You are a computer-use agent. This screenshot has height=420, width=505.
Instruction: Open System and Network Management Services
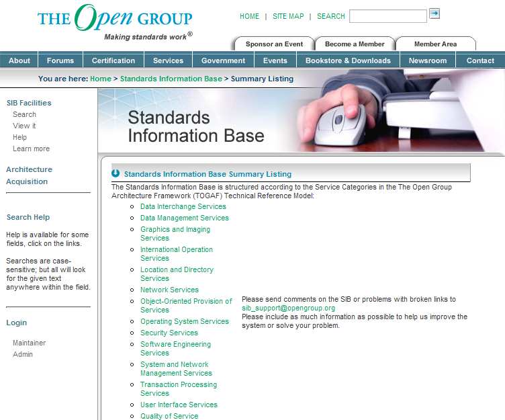click(176, 369)
